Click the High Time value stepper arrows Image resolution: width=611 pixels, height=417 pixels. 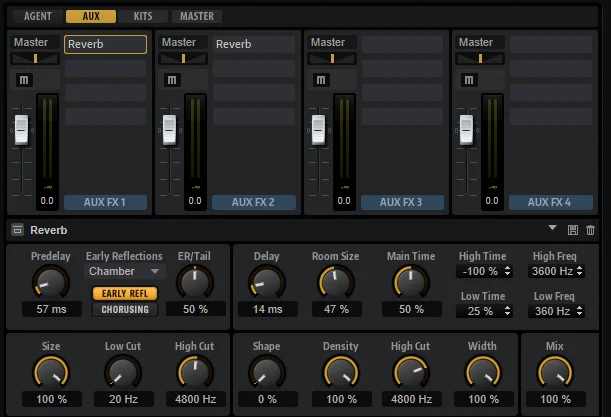(507, 271)
